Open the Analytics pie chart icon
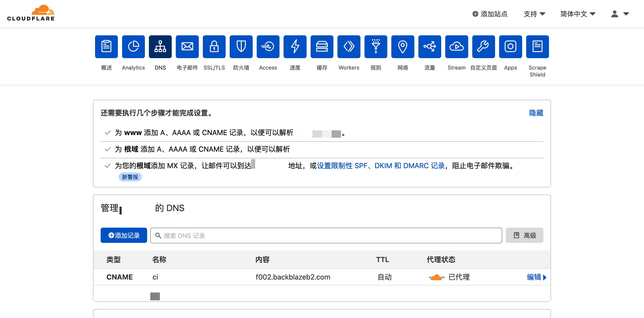The height and width of the screenshot is (318, 644). click(x=133, y=47)
